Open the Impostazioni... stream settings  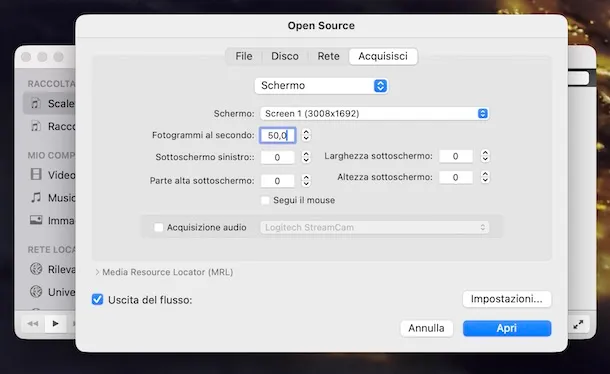click(x=507, y=299)
